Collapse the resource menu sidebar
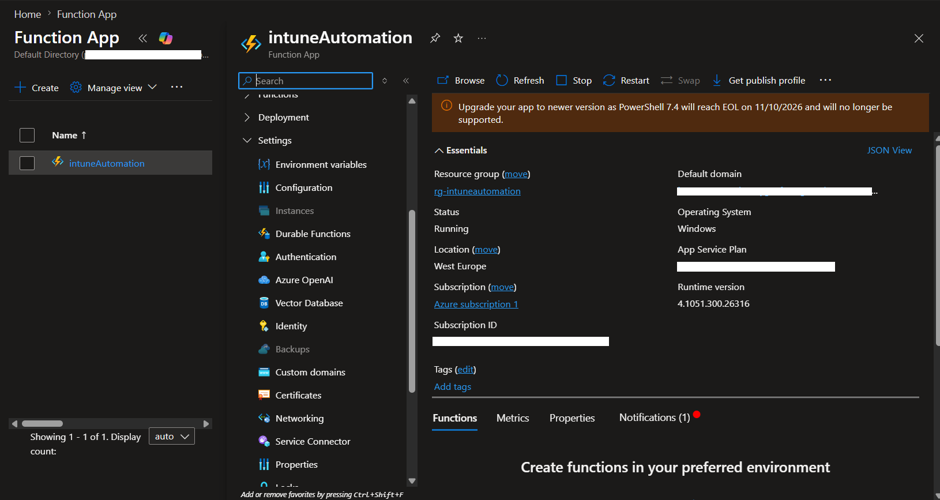 [406, 80]
